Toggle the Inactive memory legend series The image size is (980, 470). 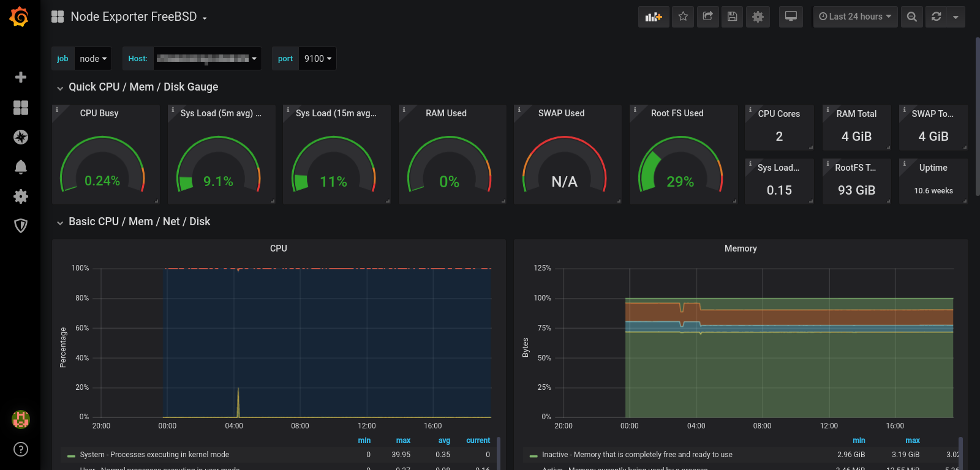click(637, 455)
